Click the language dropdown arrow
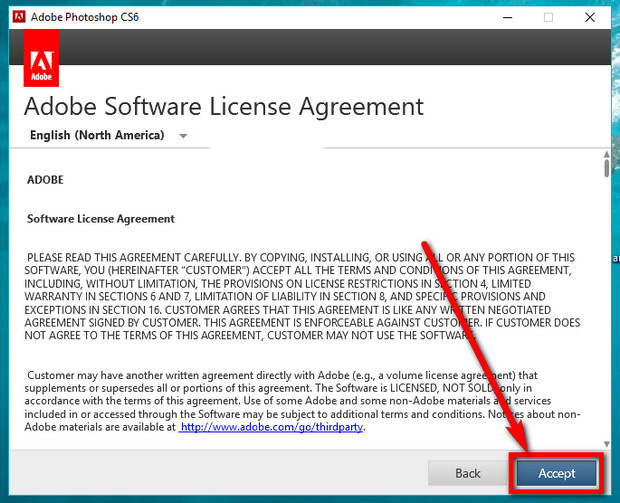Viewport: 620px width, 503px height. (x=183, y=136)
